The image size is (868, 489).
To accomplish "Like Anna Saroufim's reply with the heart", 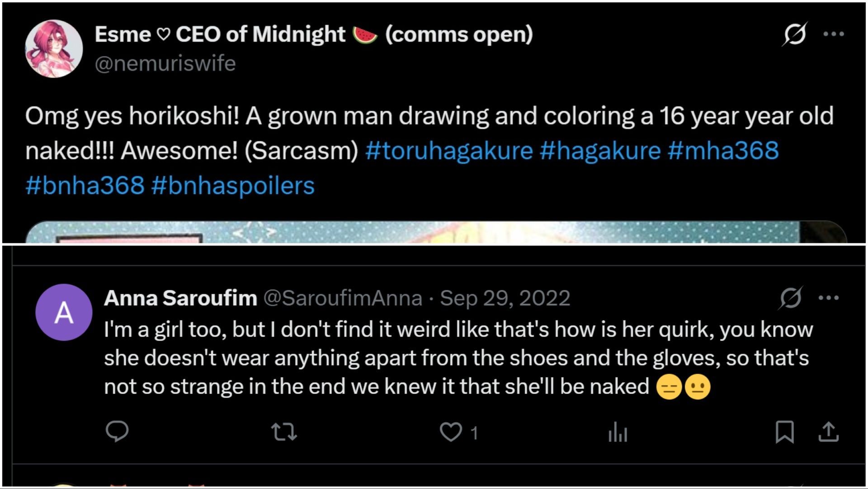I will [451, 432].
